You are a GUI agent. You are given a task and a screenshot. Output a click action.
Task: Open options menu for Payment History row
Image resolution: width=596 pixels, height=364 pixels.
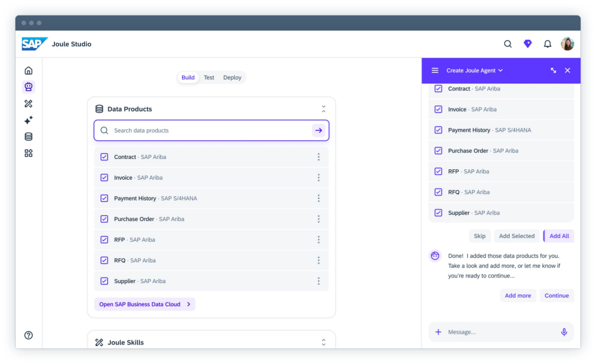tap(319, 198)
